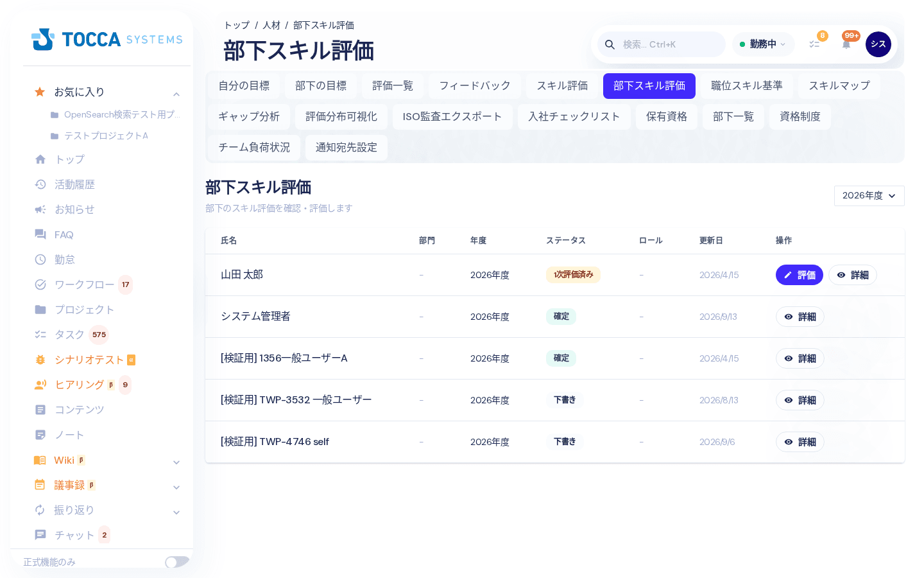Go to 人材 breadcrumb link
The width and height of the screenshot is (924, 578).
point(271,25)
